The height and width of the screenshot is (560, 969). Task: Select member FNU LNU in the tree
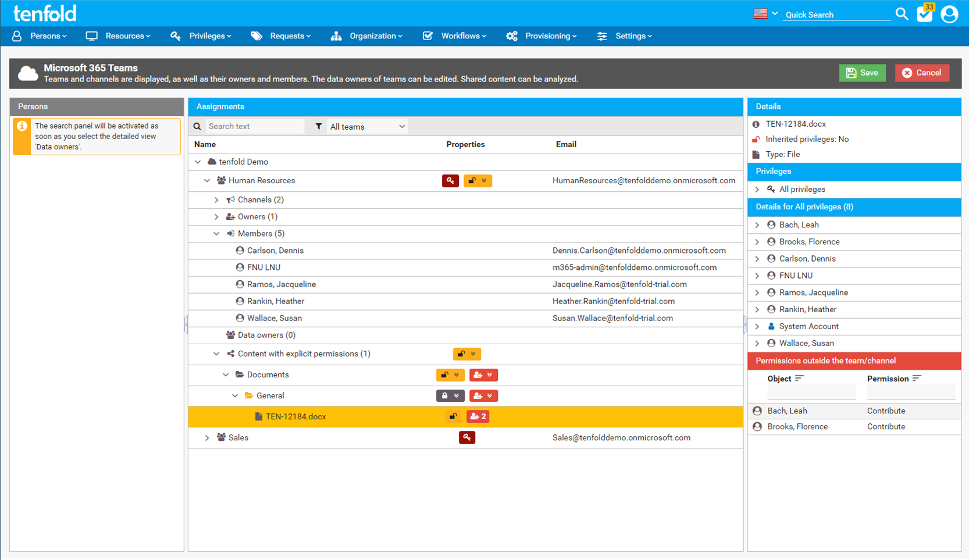tap(263, 267)
